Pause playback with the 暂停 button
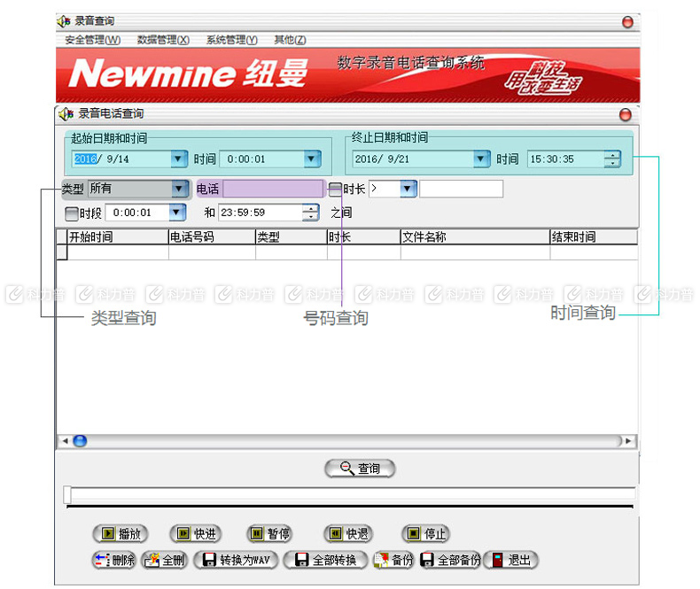Image resolution: width=700 pixels, height=589 pixels. coord(269,533)
